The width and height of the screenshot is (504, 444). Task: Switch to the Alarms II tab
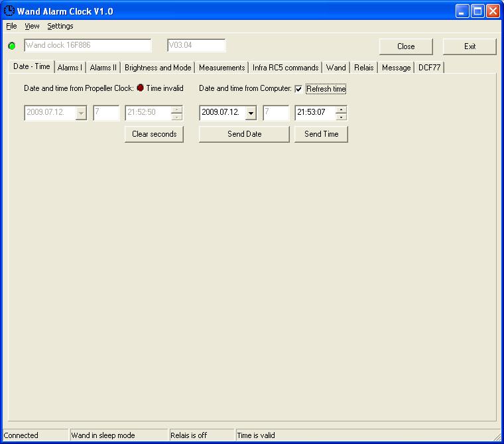pyautogui.click(x=103, y=68)
